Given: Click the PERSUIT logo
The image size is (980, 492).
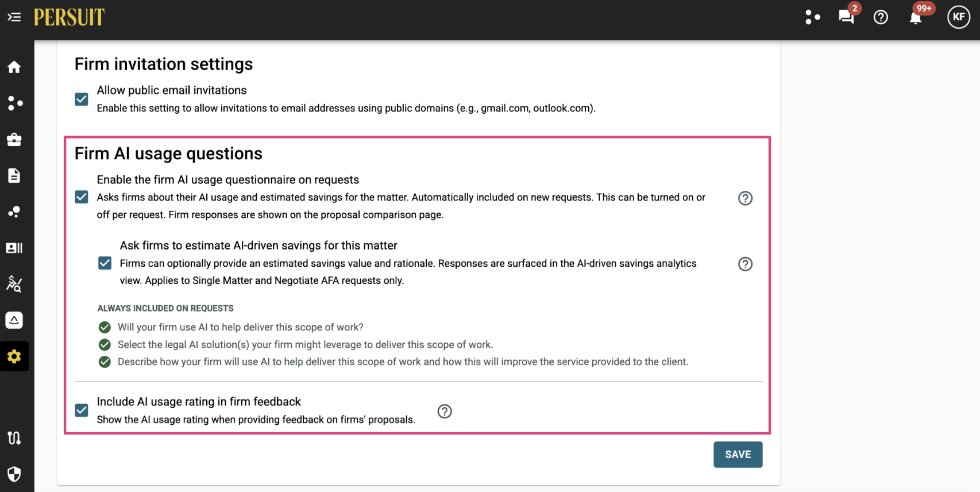Looking at the screenshot, I should tap(69, 17).
